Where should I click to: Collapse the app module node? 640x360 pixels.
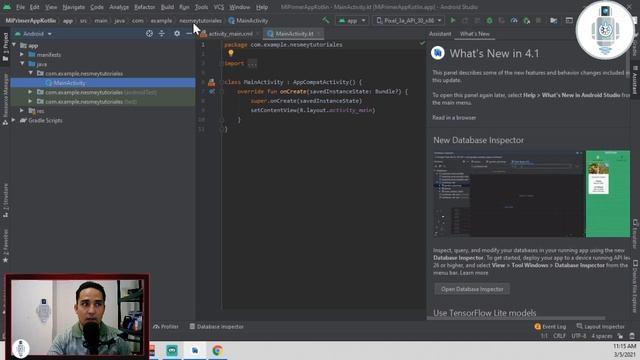[x=14, y=45]
